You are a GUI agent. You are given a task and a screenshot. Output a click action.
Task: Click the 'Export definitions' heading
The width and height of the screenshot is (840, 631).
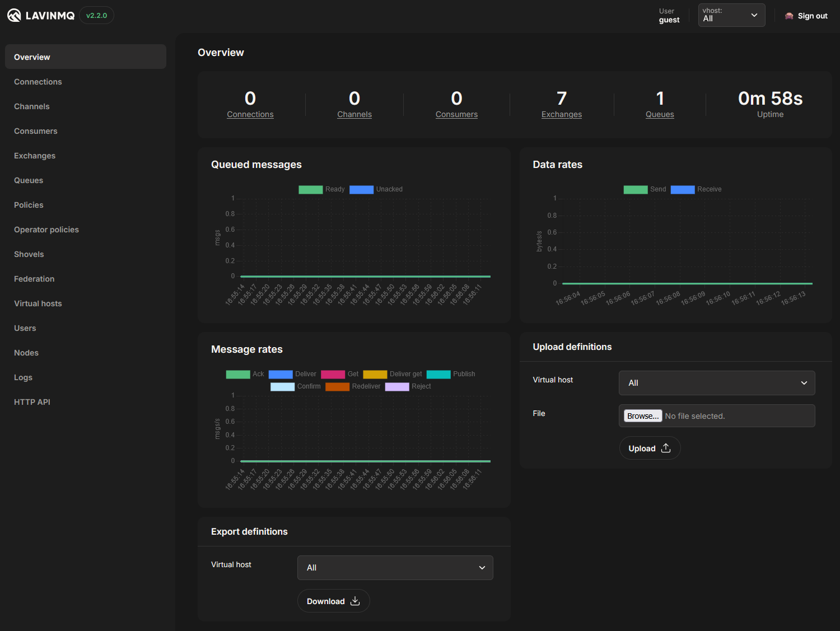pyautogui.click(x=249, y=531)
